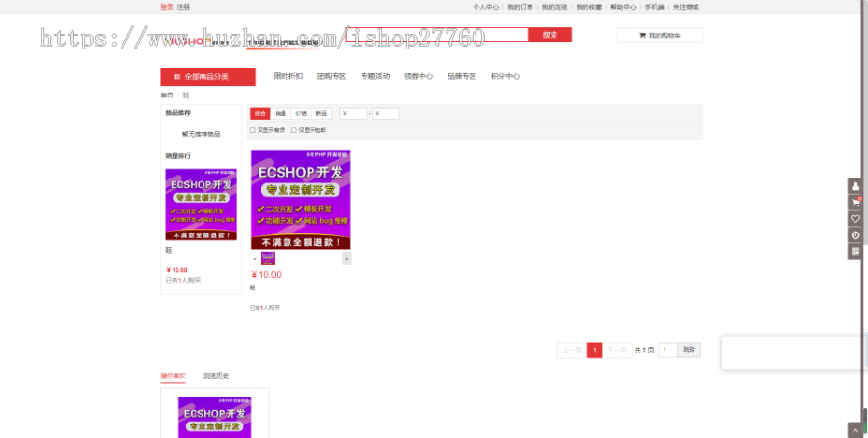Sort by 综合 tab
Screen dimensions: 868x438
(260, 114)
